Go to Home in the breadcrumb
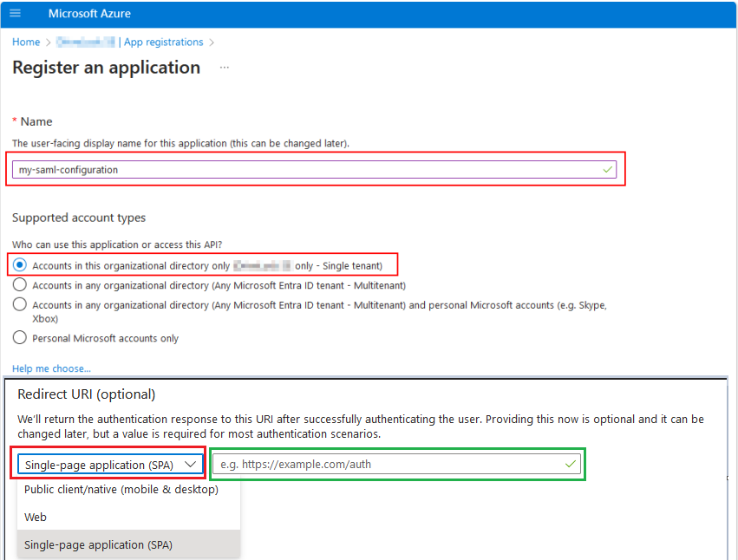 point(26,42)
